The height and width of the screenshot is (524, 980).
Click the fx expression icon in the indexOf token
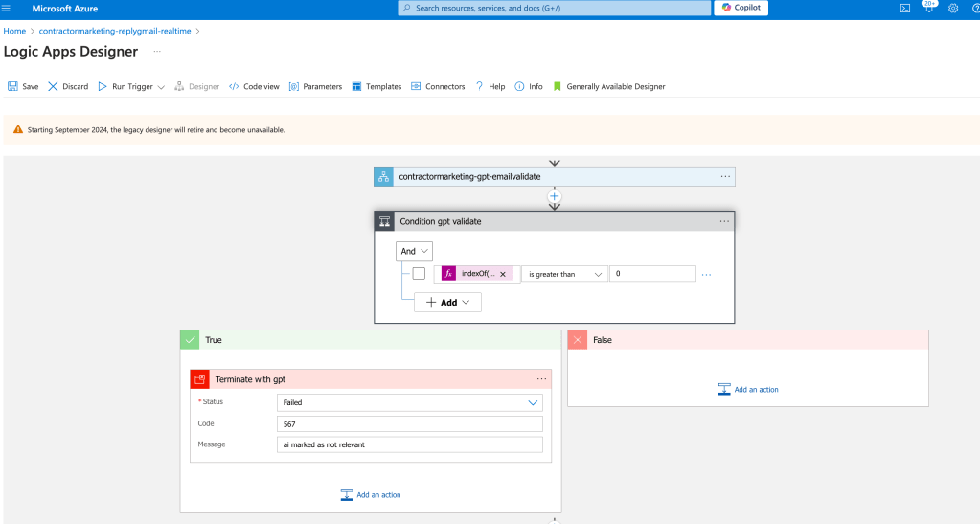click(448, 273)
